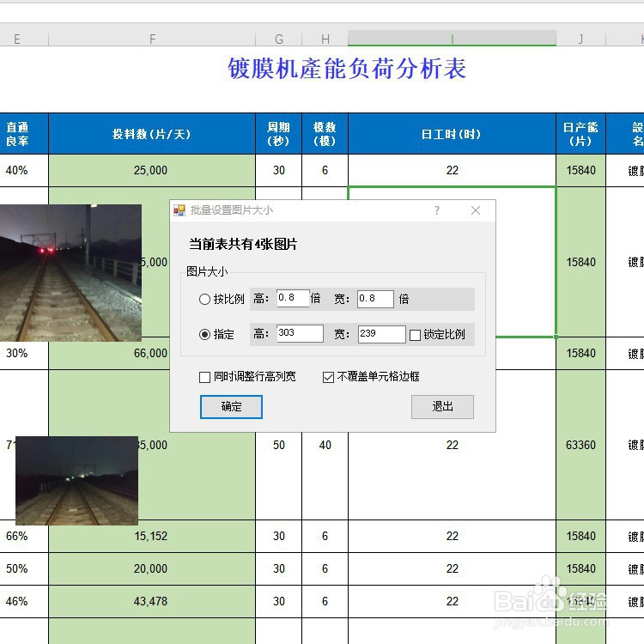This screenshot has width=644, height=644.
Task: Click the 66% yield cell
Action: tap(24, 536)
